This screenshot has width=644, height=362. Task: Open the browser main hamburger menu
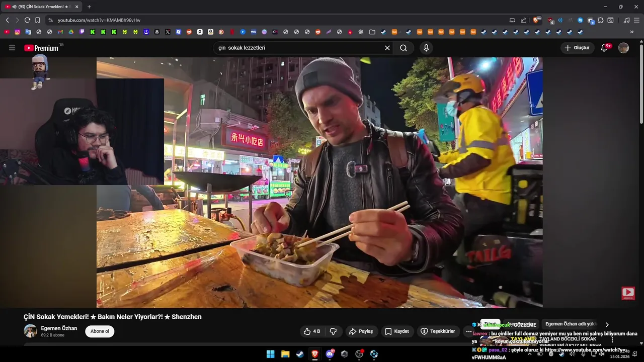pos(636,20)
